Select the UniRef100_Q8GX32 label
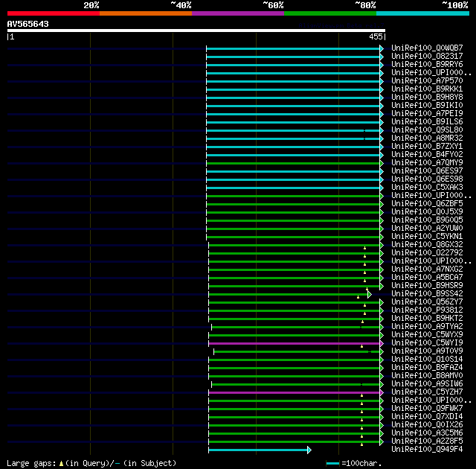Viewport: 476px width, 469px height. click(427, 244)
